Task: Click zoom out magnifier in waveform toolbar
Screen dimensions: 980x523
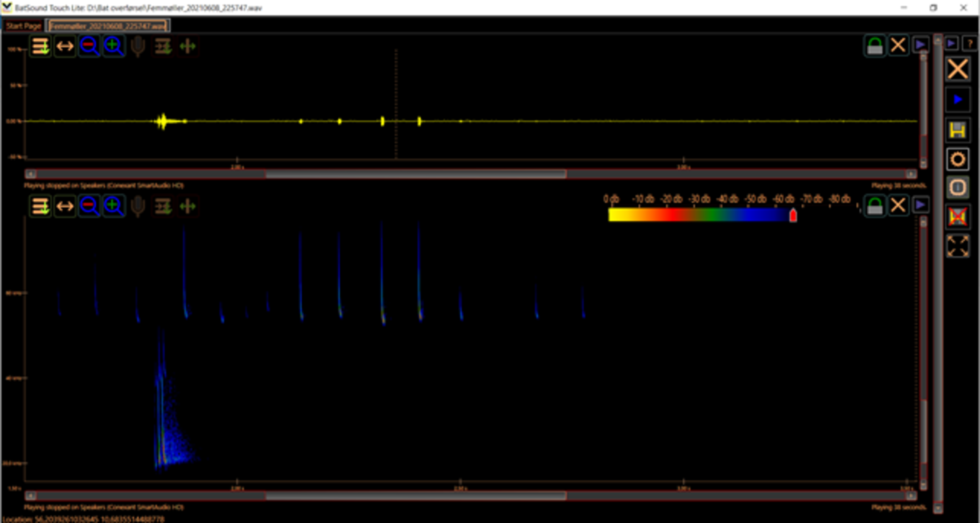Action: coord(89,46)
